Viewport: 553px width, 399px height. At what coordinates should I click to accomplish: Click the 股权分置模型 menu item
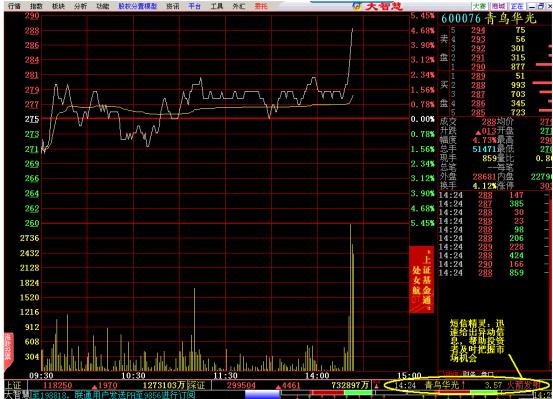click(137, 6)
